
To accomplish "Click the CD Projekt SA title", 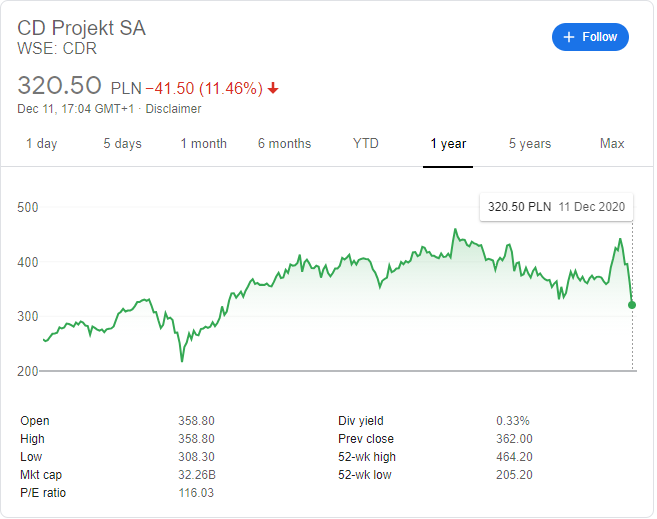I will tap(81, 28).
